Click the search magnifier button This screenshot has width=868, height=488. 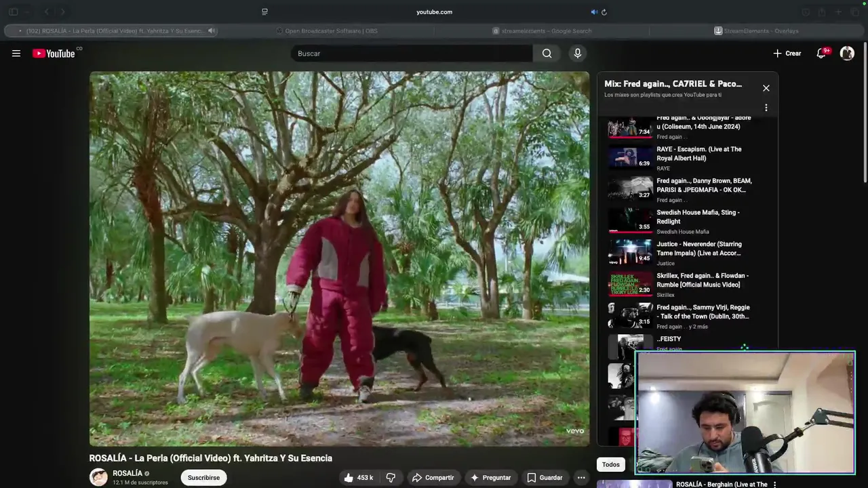click(547, 54)
